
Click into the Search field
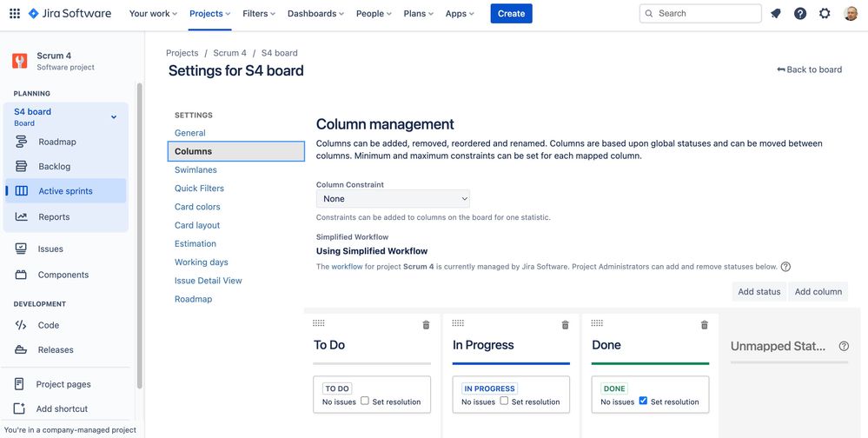pos(700,13)
